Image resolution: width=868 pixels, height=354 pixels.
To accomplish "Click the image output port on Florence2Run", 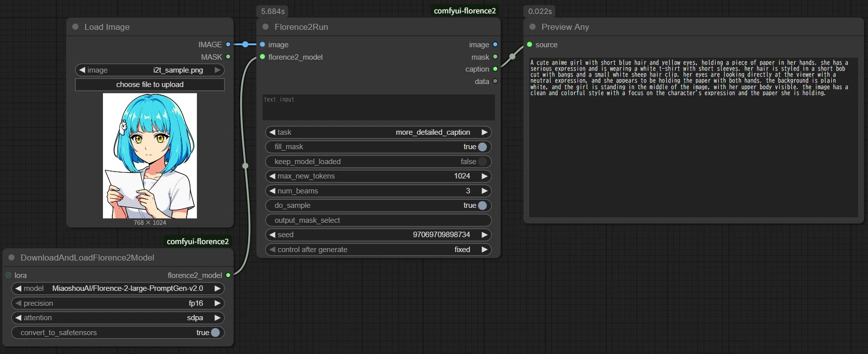I will click(x=495, y=44).
